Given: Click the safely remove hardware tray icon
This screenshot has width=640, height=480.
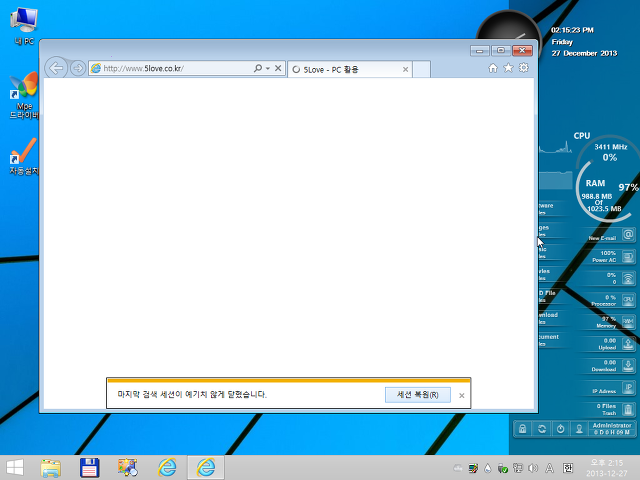Looking at the screenshot, I should pyautogui.click(x=503, y=469).
